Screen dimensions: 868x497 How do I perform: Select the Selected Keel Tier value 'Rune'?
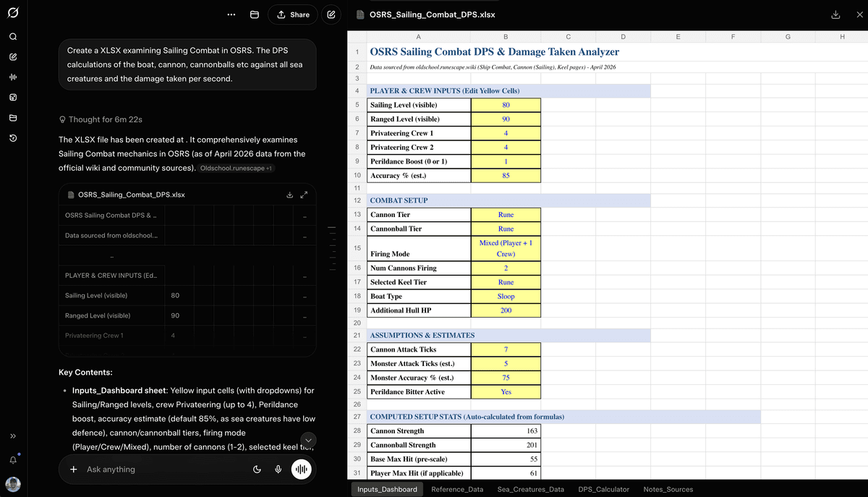point(506,282)
